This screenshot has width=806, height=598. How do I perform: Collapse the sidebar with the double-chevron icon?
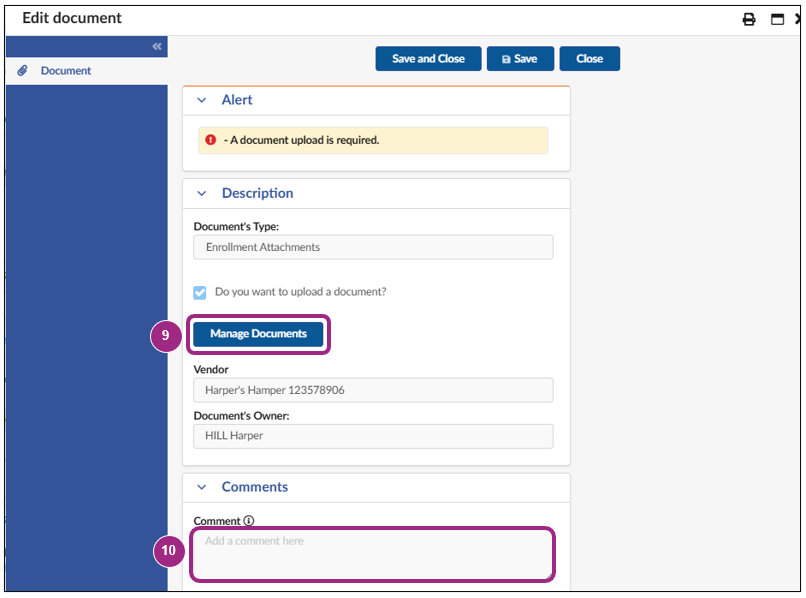point(157,46)
